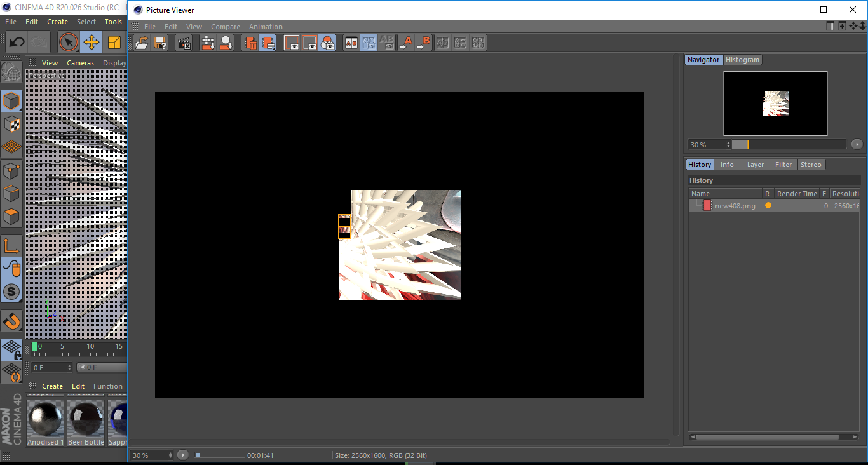The image size is (868, 465).
Task: Click the Locked Workplane grid icon
Action: coord(11,349)
